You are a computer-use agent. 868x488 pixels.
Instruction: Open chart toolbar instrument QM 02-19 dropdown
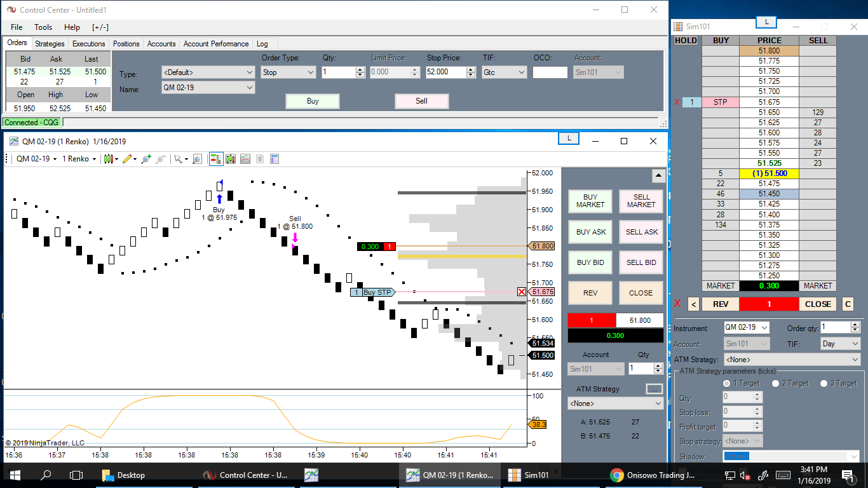pos(36,159)
